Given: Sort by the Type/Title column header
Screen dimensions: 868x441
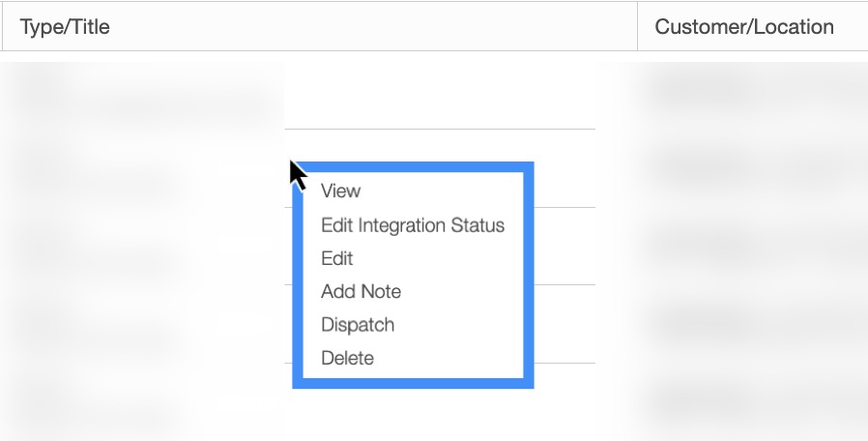Looking at the screenshot, I should 65,26.
